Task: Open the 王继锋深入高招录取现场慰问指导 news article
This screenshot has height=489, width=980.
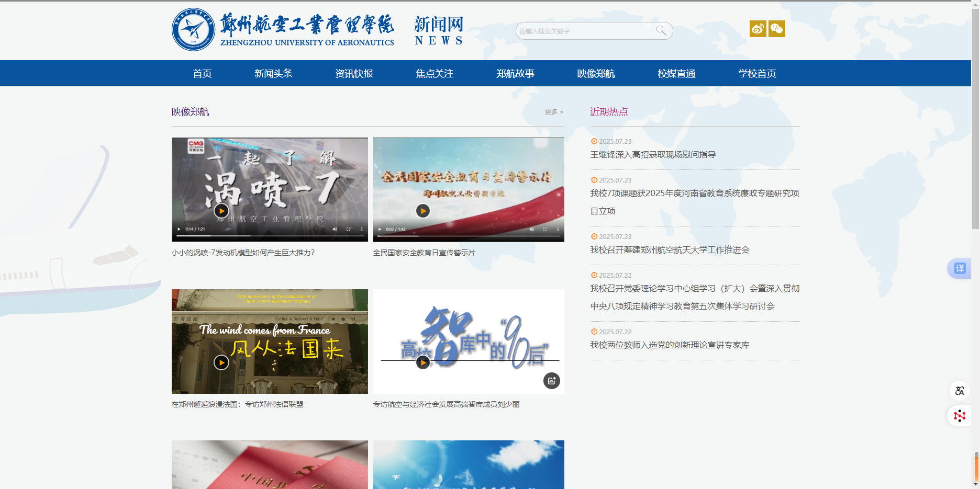Action: pos(653,154)
